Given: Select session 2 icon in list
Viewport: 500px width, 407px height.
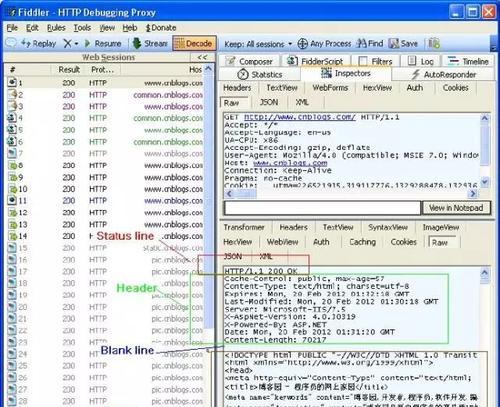Looking at the screenshot, I should point(12,94).
